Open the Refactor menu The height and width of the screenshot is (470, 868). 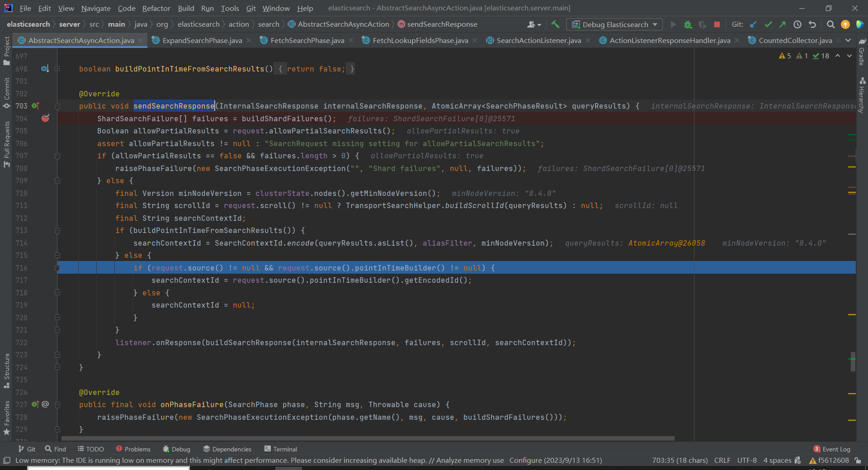click(x=156, y=8)
